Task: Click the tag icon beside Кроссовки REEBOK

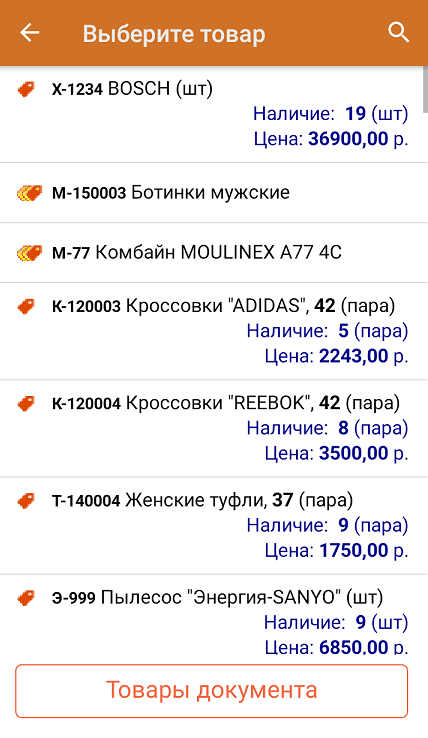Action: 26,404
